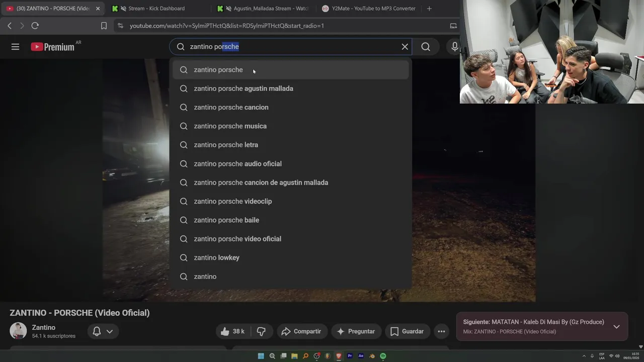Launch Adobe Premiere Pro from taskbar
The image size is (644, 362).
click(x=350, y=356)
